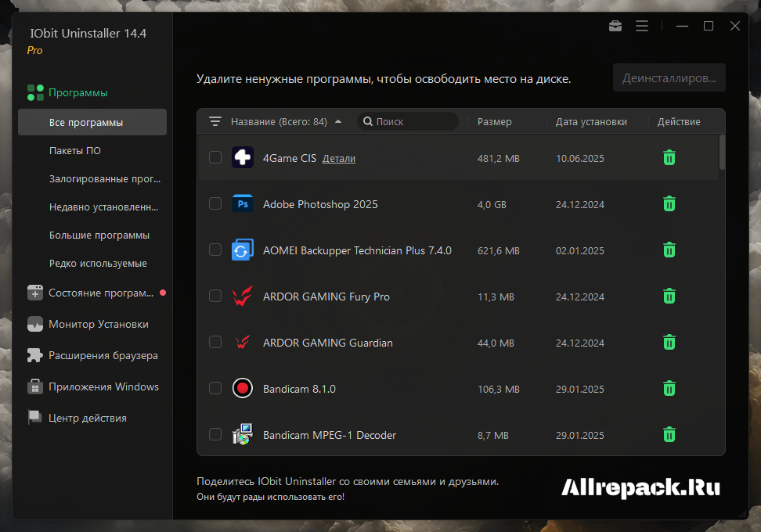Toggle the name sort arrow
The width and height of the screenshot is (761, 532).
[338, 121]
